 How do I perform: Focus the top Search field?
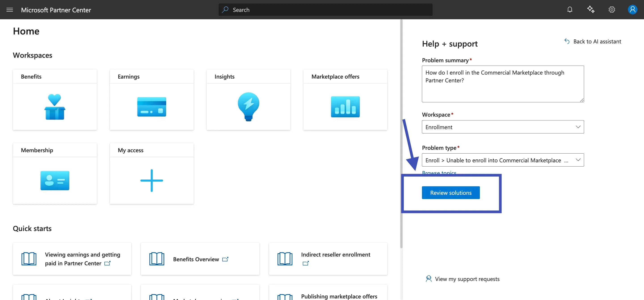325,10
